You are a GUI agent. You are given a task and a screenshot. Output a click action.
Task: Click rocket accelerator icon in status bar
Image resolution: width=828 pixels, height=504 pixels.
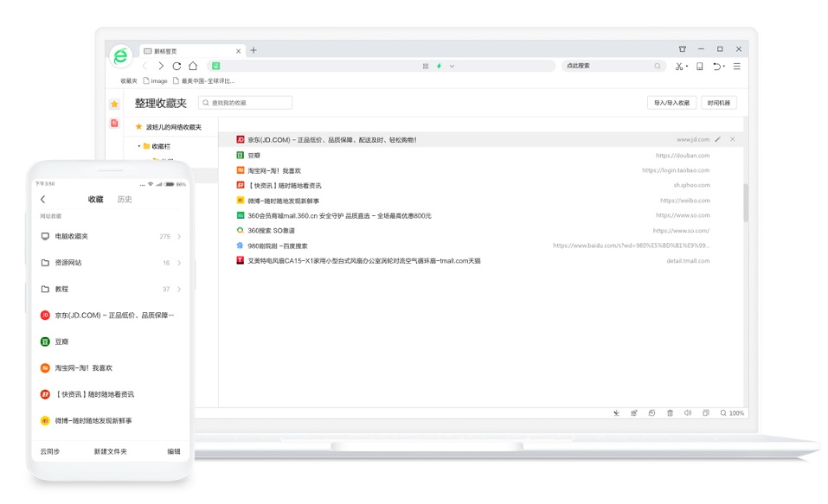pyautogui.click(x=633, y=413)
